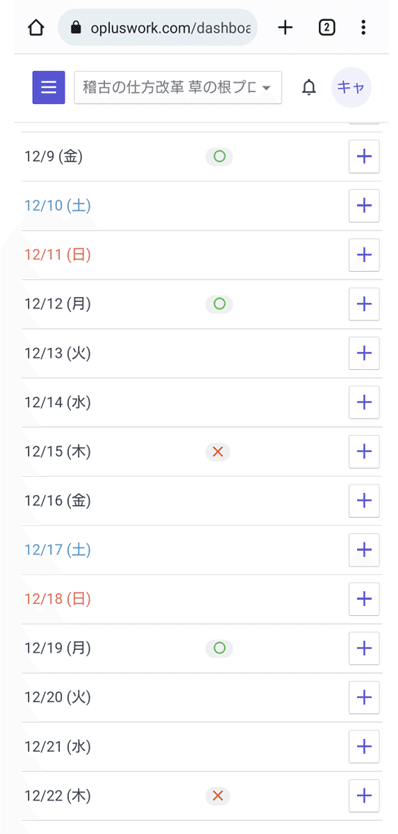Add entry for 12/22 (木) with plus
Screen dimensions: 398x834
pos(364,796)
